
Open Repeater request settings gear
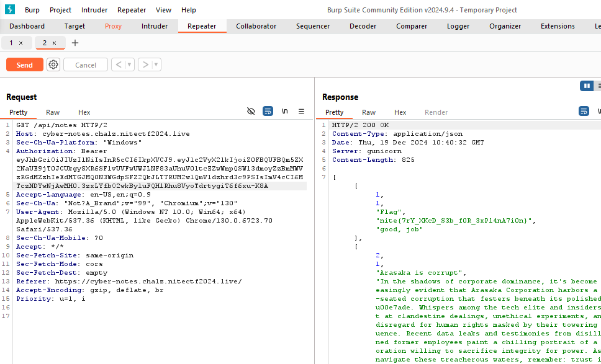point(53,65)
